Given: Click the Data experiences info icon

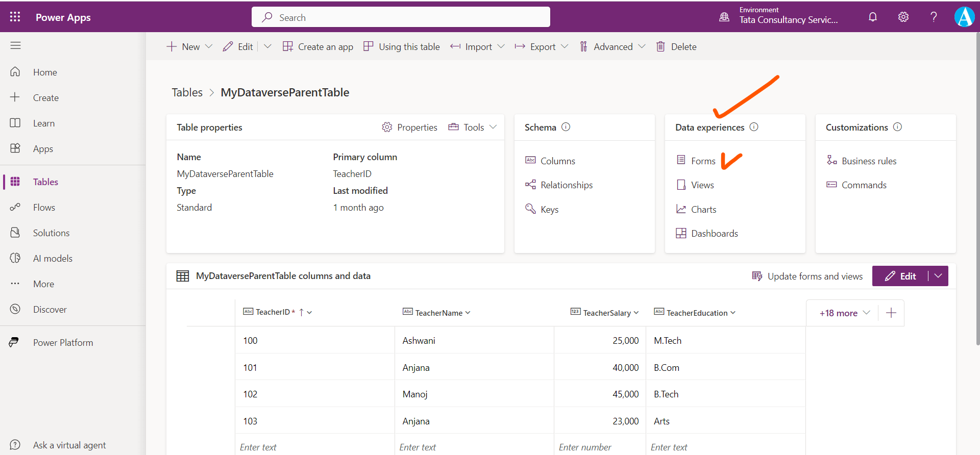Looking at the screenshot, I should point(754,127).
